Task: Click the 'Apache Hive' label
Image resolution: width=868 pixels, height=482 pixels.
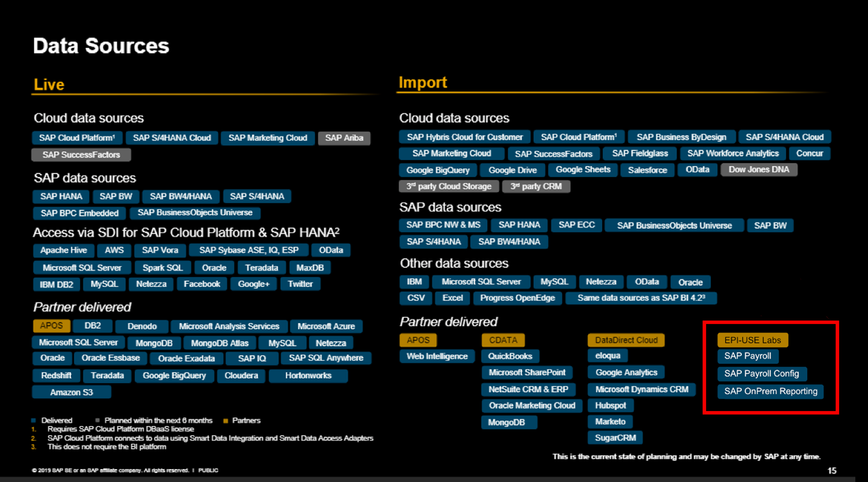Action: click(x=64, y=250)
